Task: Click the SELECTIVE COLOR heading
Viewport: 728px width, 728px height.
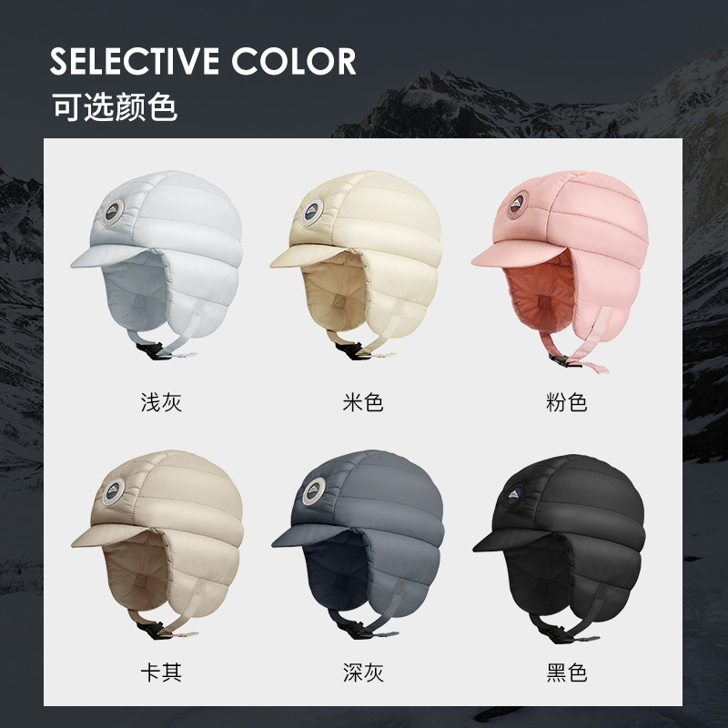Action: coord(203,61)
